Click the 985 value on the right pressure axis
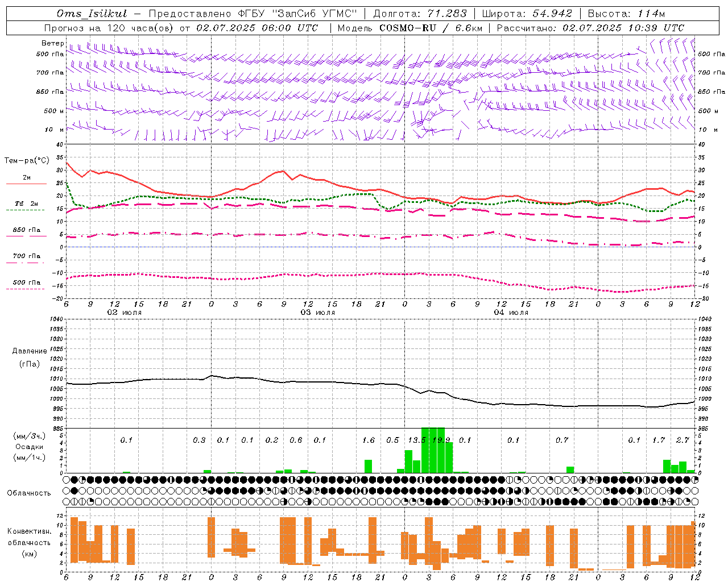Screen dimensions: 728x582 coord(704,429)
